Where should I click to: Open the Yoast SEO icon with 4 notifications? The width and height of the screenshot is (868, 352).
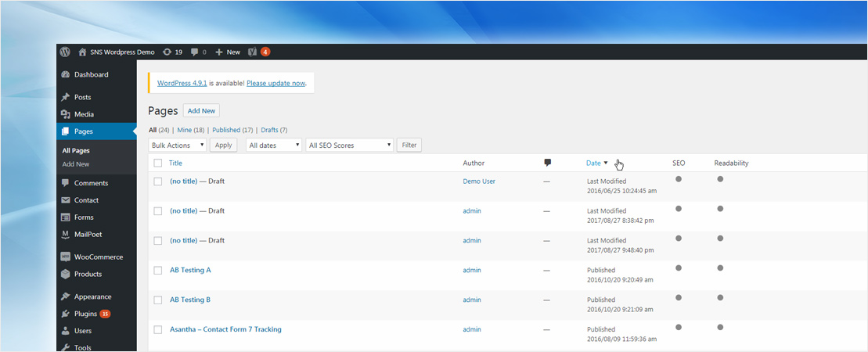253,52
